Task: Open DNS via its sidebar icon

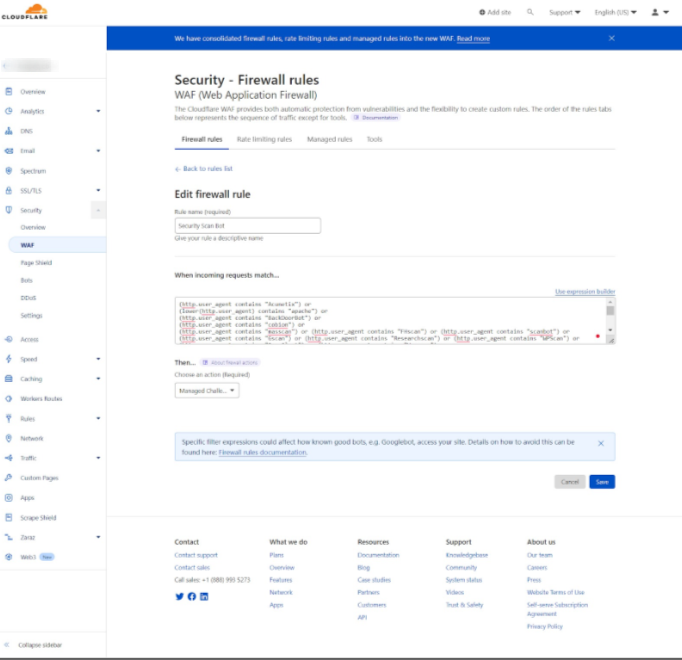Action: coord(9,131)
